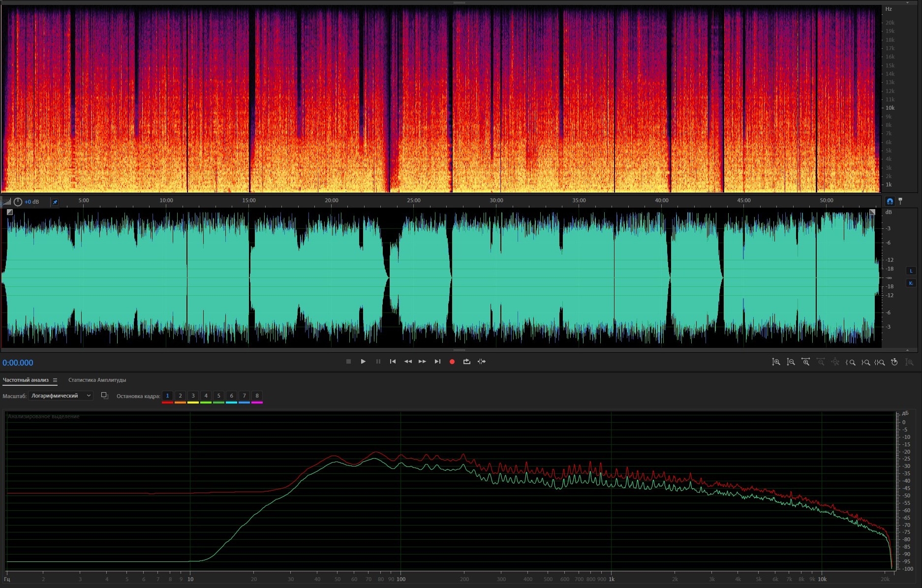The height and width of the screenshot is (588, 922).
Task: Click the 0:00.000 timecode display
Action: [x=18, y=363]
